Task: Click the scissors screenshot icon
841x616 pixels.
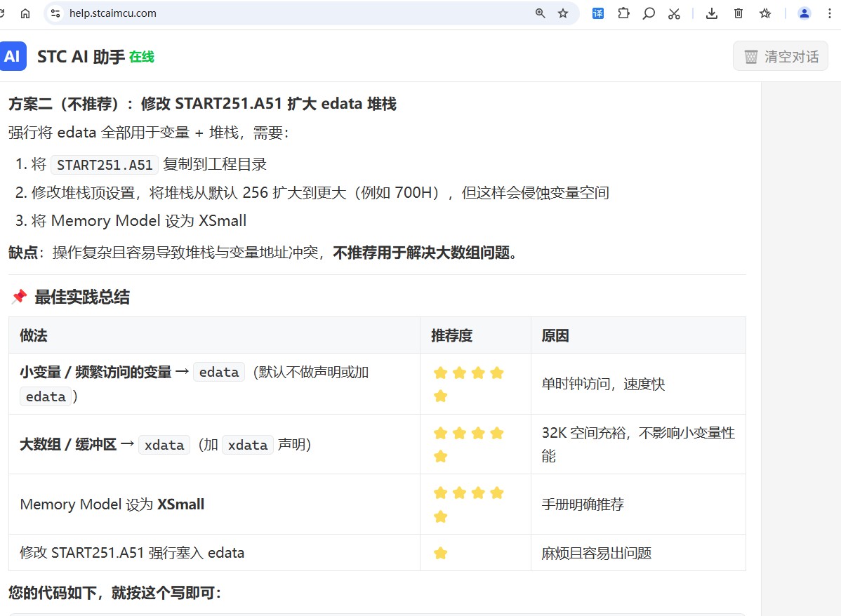Action: 674,14
